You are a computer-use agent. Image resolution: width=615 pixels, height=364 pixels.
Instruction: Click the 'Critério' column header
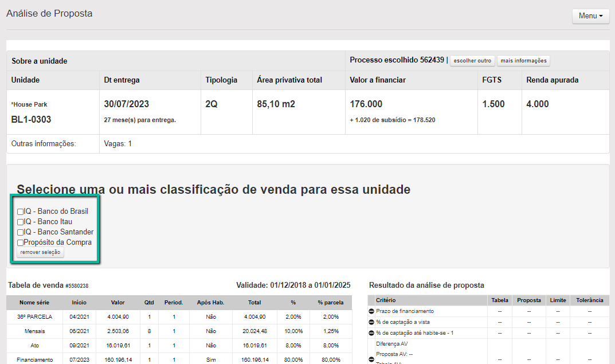(386, 300)
